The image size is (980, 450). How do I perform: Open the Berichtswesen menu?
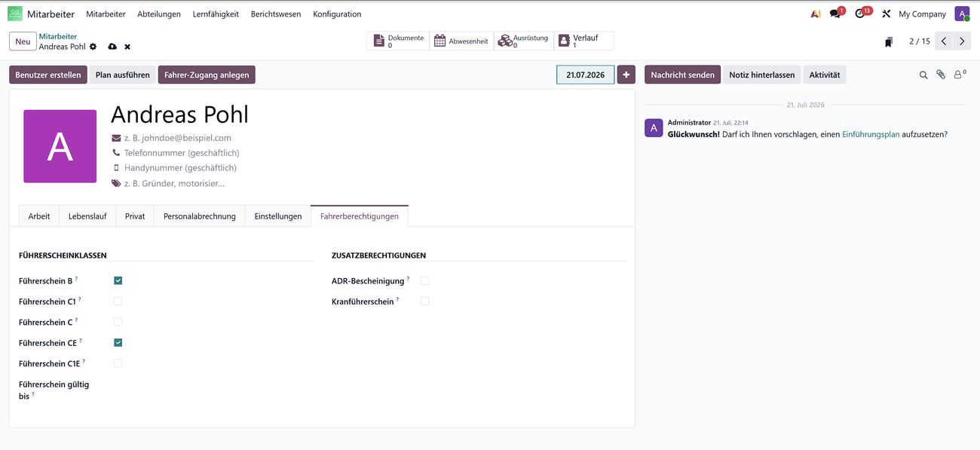(276, 14)
